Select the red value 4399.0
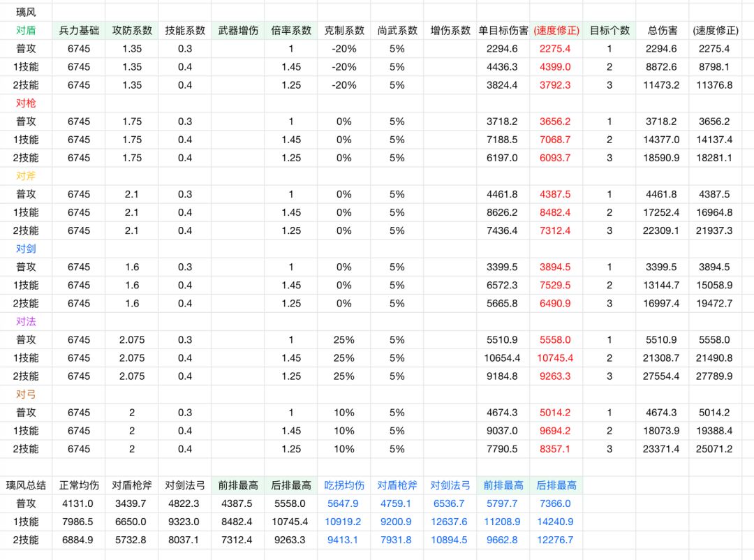Screen dimensions: 754x560 [x=555, y=67]
